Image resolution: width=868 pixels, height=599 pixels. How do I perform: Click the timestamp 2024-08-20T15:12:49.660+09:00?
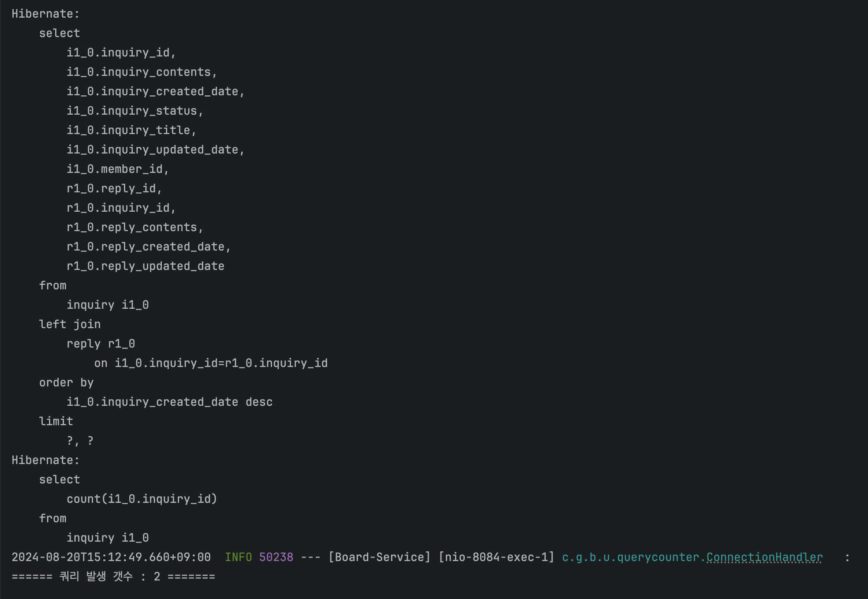[111, 557]
